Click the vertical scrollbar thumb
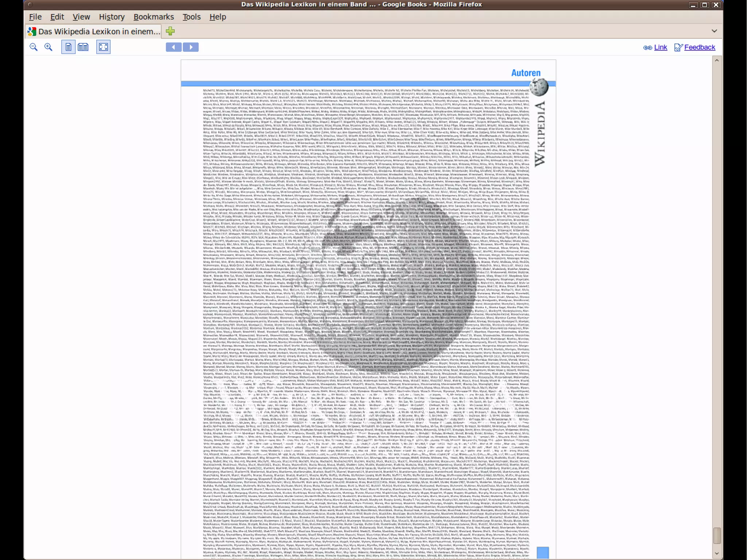747x560 pixels. point(717,535)
